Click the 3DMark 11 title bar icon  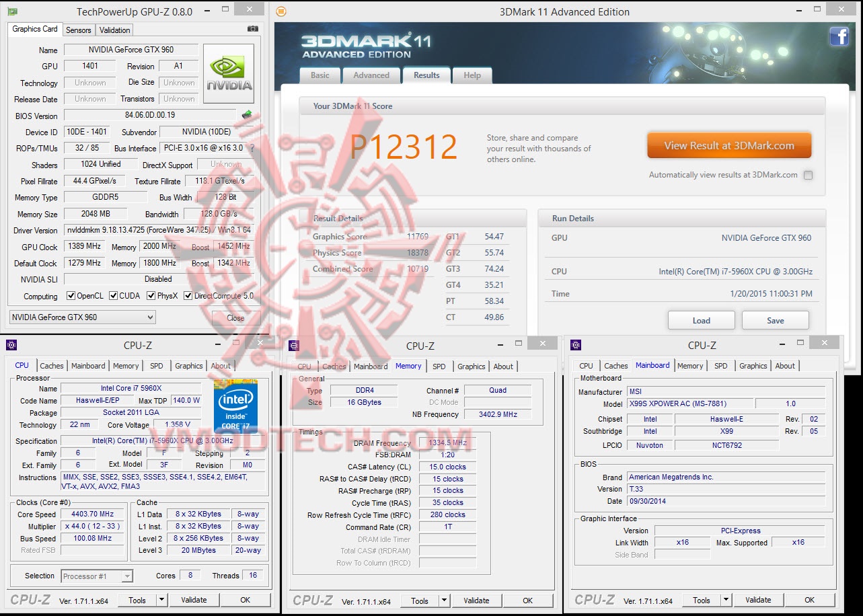coord(281,11)
